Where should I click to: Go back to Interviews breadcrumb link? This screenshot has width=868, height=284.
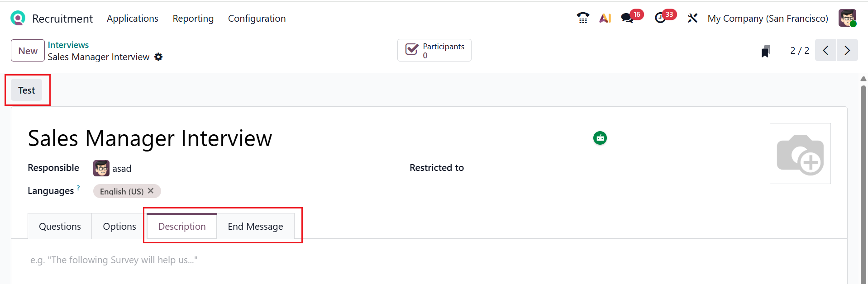tap(68, 45)
